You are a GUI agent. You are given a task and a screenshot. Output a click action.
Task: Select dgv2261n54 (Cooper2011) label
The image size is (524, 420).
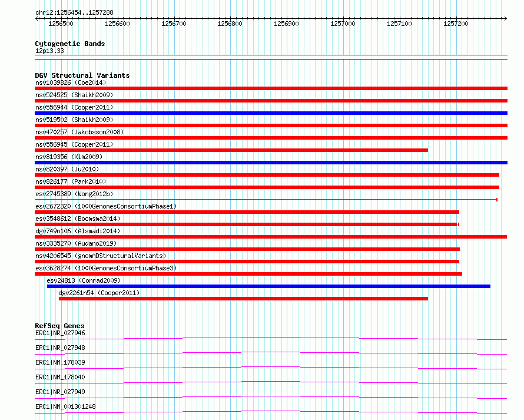pyautogui.click(x=99, y=293)
